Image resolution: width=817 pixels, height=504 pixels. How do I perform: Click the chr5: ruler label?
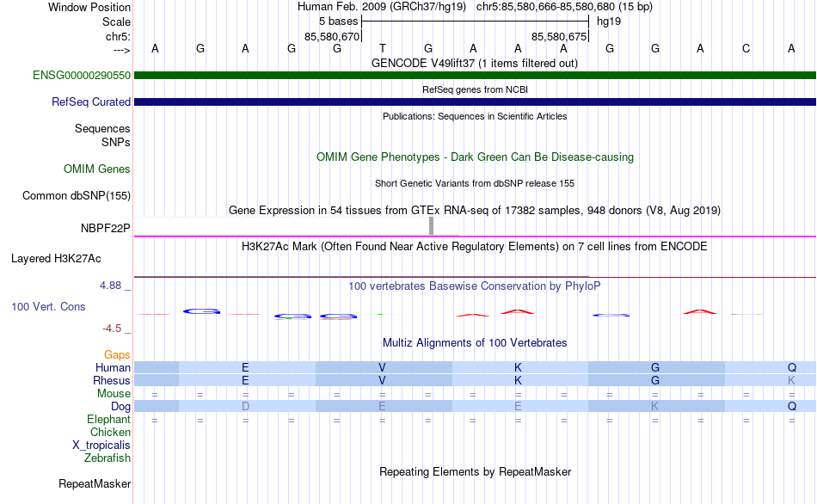(x=118, y=36)
